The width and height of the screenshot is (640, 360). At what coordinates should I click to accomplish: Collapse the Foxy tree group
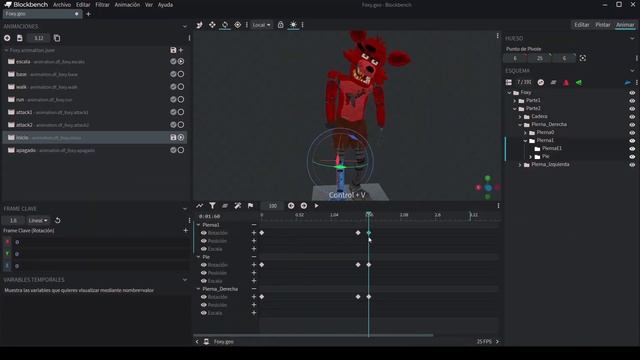tap(509, 93)
